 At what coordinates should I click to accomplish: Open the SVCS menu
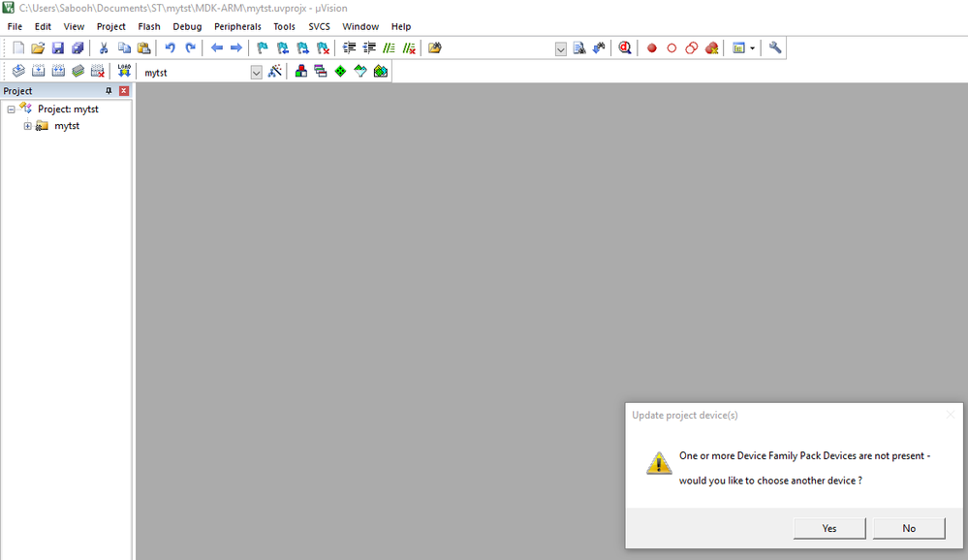click(x=319, y=26)
